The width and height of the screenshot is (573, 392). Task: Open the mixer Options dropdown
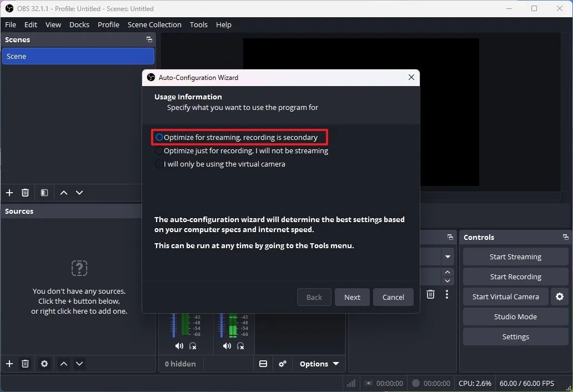tap(319, 364)
